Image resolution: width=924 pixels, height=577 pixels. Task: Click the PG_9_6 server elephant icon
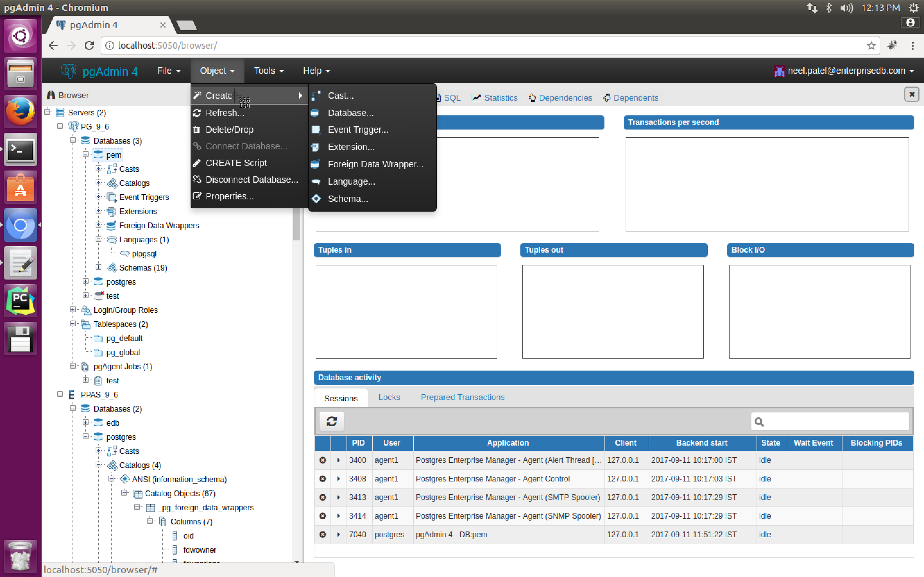tap(73, 127)
